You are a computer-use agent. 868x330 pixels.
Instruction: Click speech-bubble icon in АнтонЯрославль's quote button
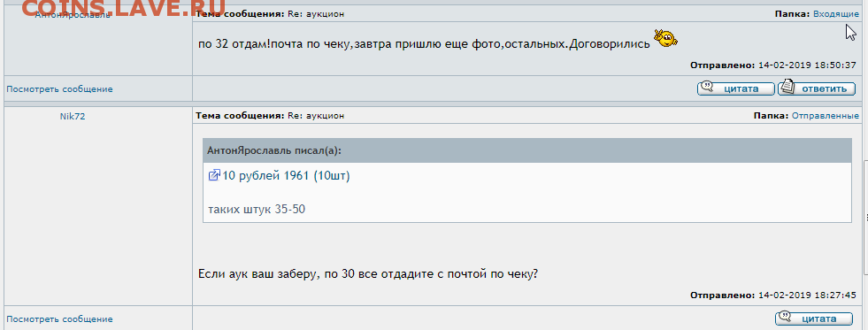click(x=707, y=87)
